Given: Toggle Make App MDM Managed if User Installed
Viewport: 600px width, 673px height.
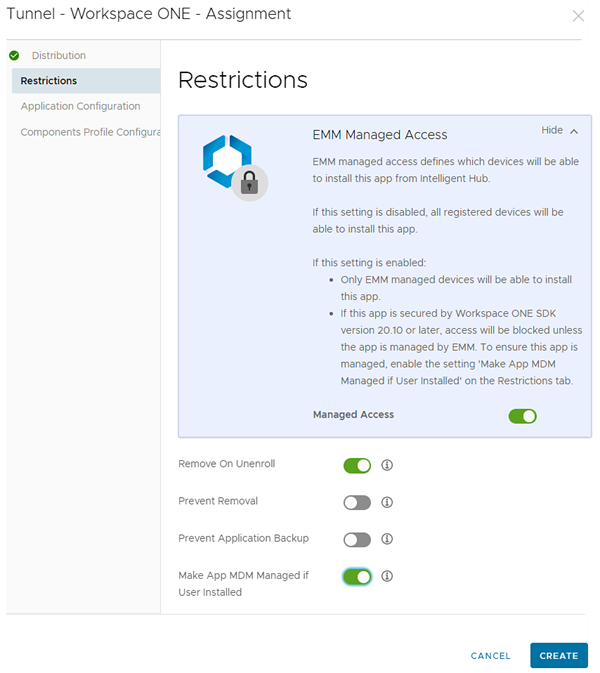Looking at the screenshot, I should (357, 577).
